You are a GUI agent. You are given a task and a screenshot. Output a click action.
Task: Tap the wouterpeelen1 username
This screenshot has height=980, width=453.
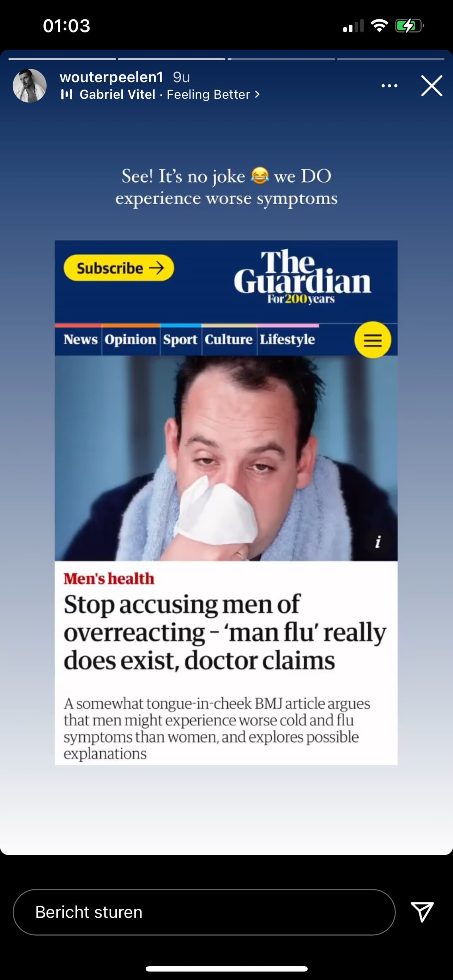coord(111,77)
